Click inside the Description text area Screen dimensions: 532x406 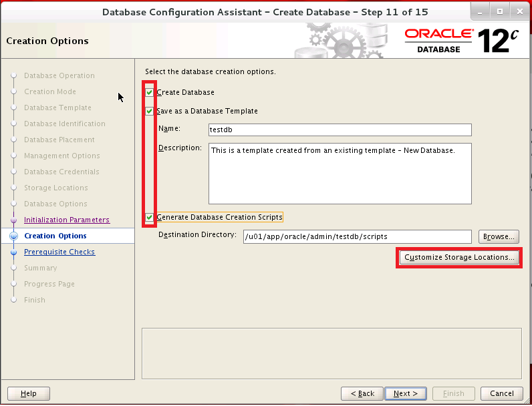pos(340,173)
